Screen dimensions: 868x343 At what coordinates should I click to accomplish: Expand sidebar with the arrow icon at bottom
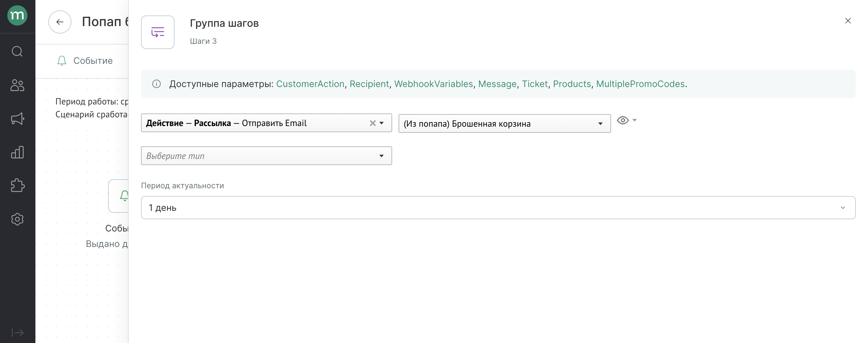[x=17, y=333]
